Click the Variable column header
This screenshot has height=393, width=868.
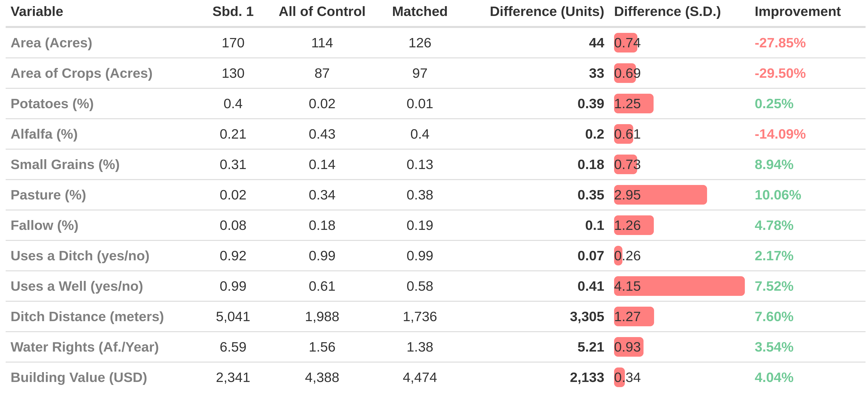click(37, 12)
